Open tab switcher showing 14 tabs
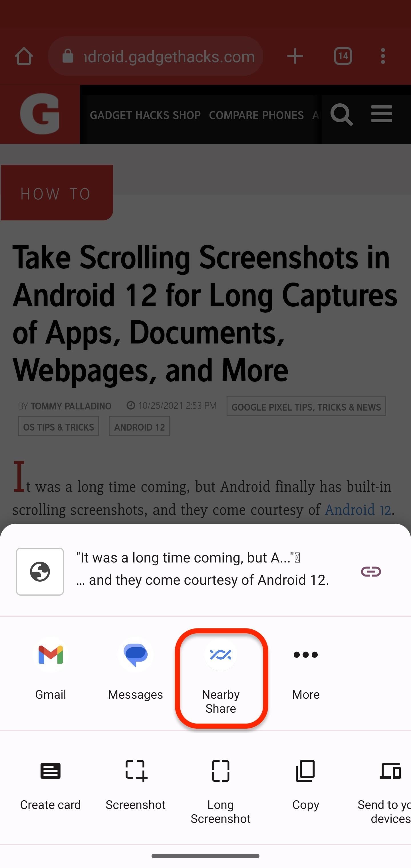The image size is (411, 868). tap(343, 56)
